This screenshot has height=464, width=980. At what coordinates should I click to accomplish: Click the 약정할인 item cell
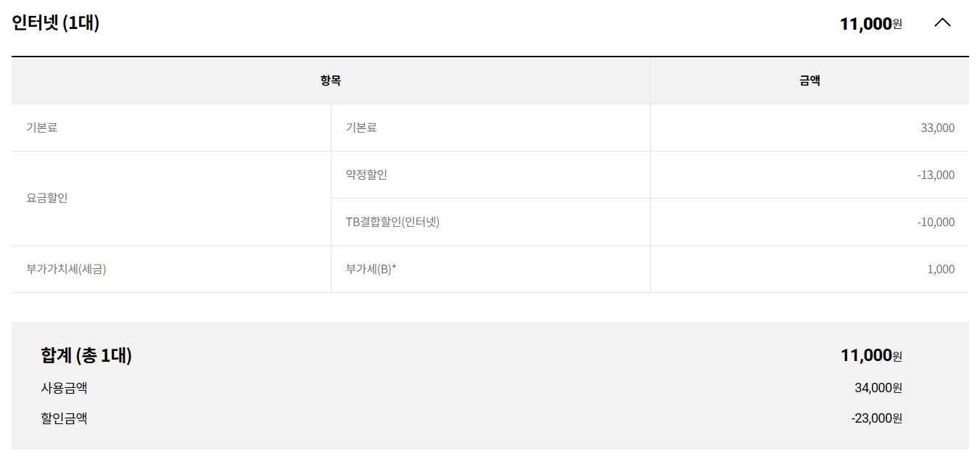(x=366, y=175)
